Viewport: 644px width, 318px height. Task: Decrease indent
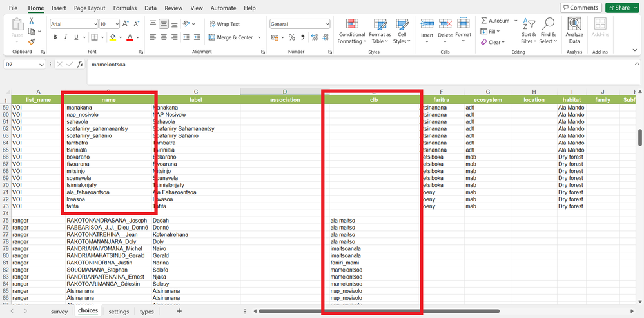(186, 37)
